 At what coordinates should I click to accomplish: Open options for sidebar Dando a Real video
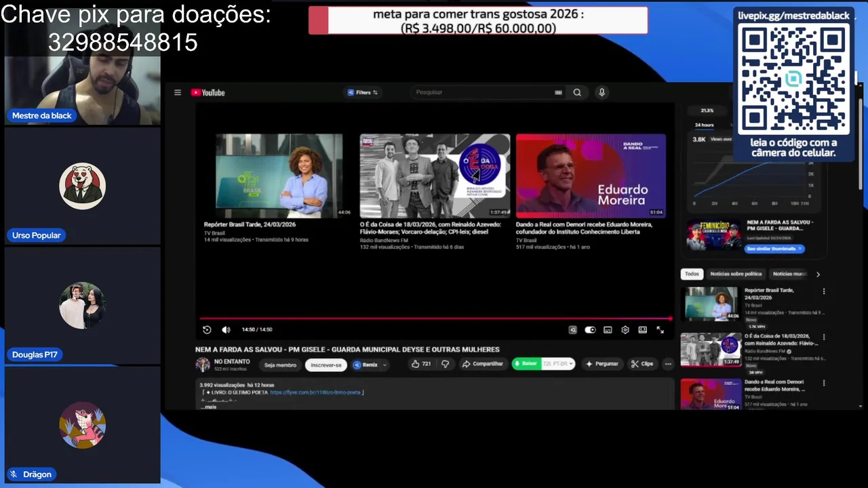point(824,383)
